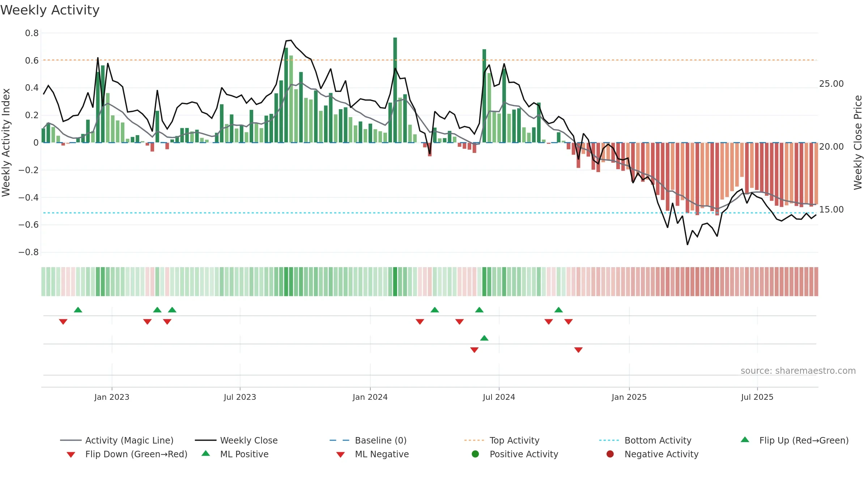This screenshot has height=488, width=868.
Task: Click the 'Weekly Activity' chart title
Action: click(50, 10)
